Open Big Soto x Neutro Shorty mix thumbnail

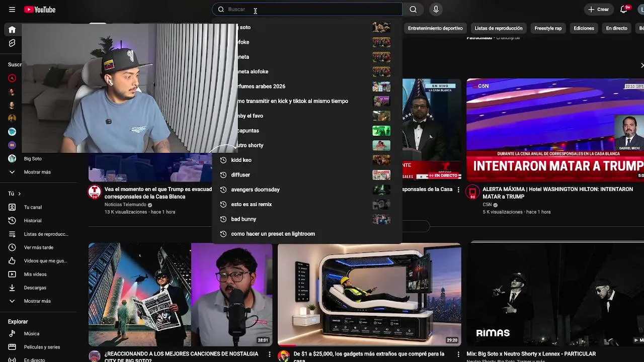point(555,295)
